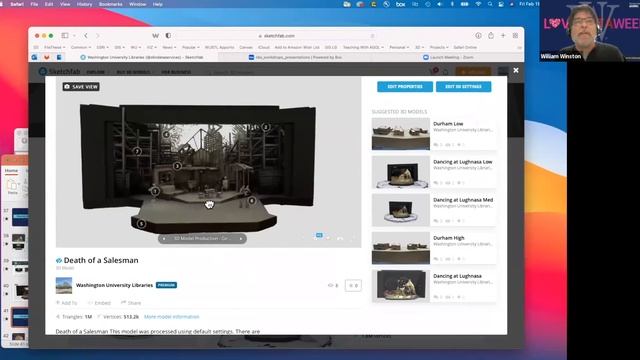Select annotation marker 3 on the model

click(177, 166)
